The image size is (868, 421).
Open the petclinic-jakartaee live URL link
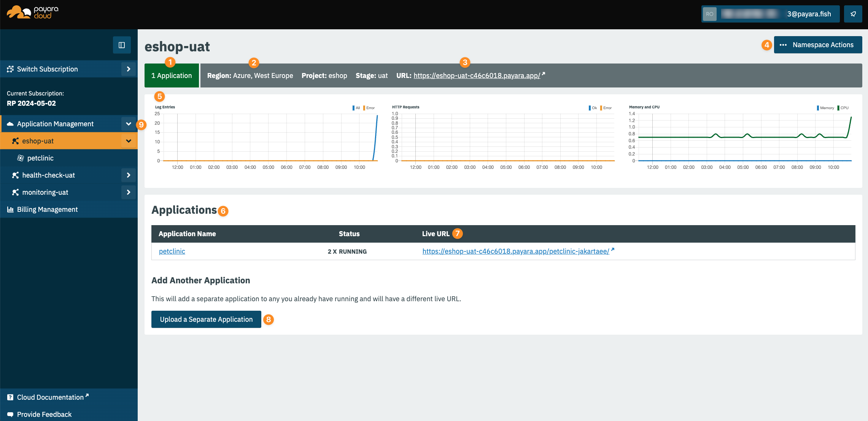pyautogui.click(x=516, y=251)
